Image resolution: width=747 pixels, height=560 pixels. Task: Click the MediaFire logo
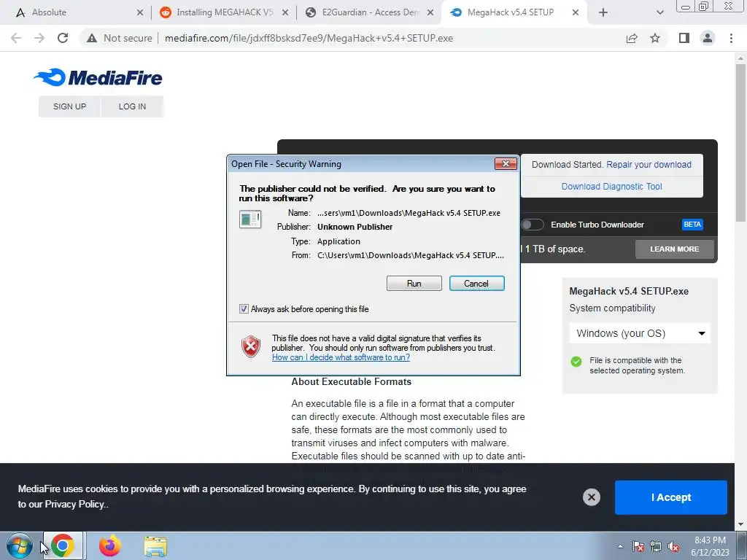click(x=98, y=77)
